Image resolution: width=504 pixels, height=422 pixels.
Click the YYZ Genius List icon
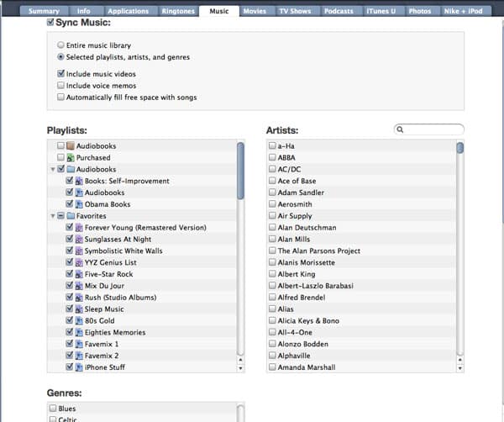[x=79, y=262]
